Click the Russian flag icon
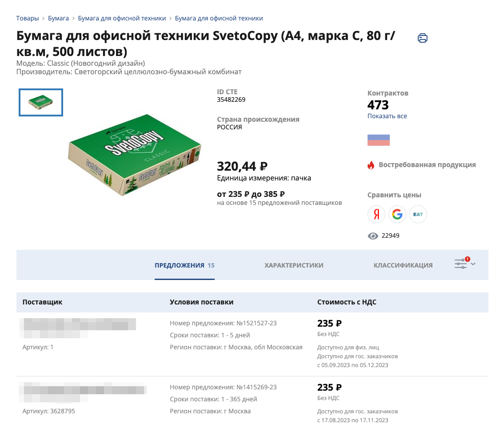 pos(379,140)
